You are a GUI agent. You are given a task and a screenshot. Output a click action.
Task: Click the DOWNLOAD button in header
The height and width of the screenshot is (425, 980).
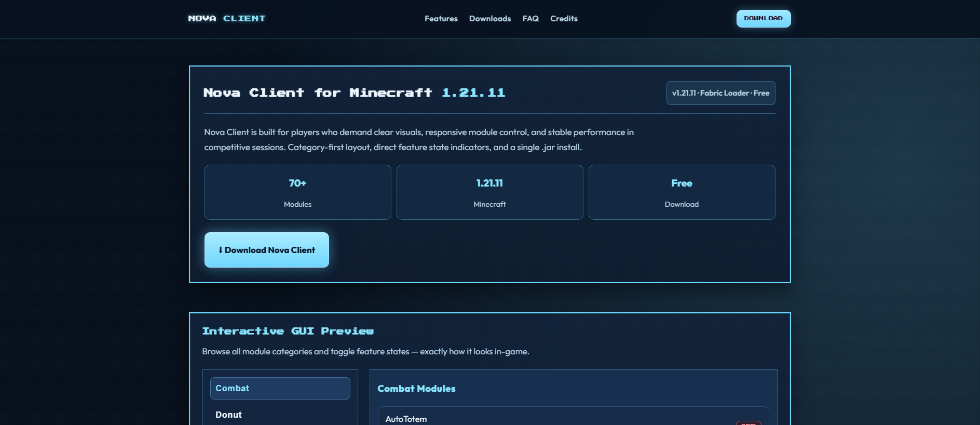click(764, 19)
